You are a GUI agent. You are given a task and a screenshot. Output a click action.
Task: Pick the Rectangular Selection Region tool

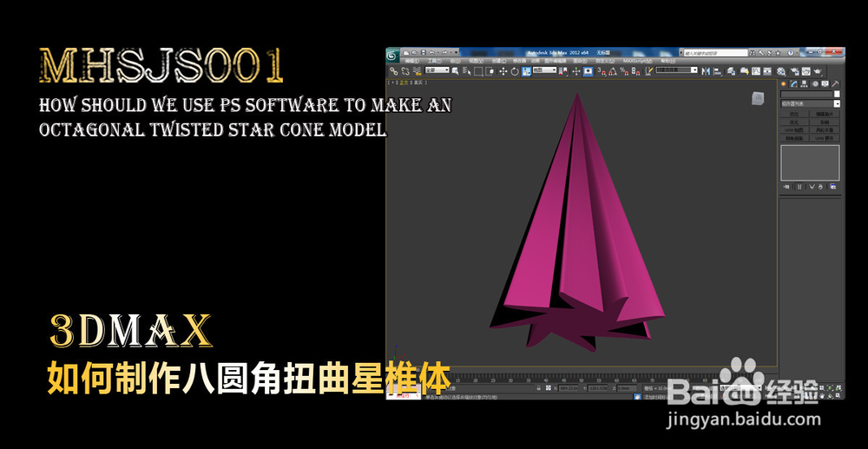pyautogui.click(x=478, y=71)
